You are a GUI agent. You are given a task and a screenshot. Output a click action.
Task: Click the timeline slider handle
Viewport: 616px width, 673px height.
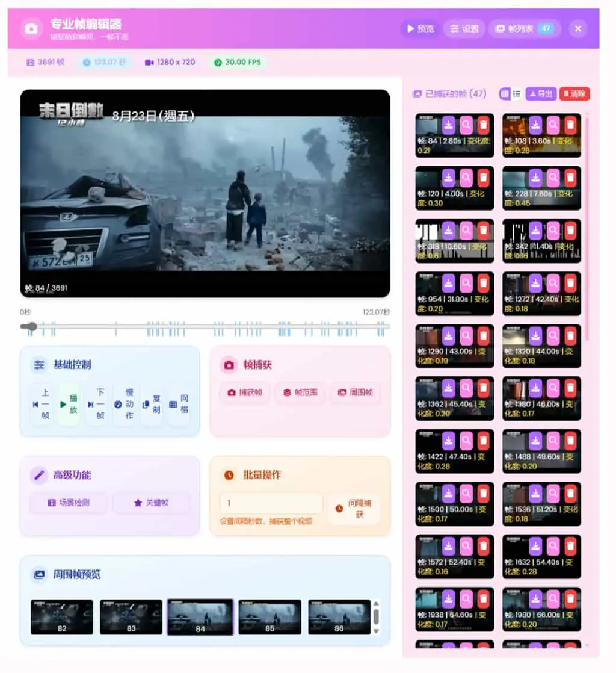click(32, 327)
